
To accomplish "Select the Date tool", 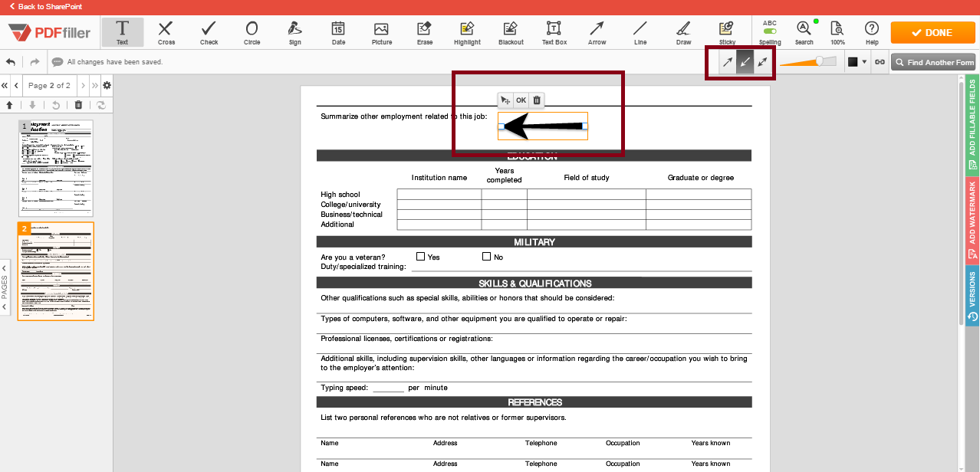I will 338,32.
